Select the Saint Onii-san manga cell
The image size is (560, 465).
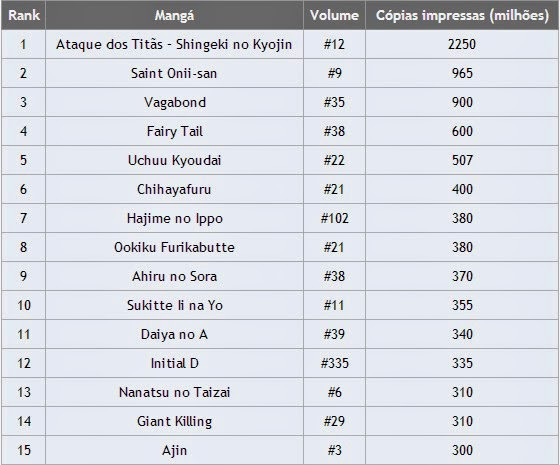click(x=174, y=73)
